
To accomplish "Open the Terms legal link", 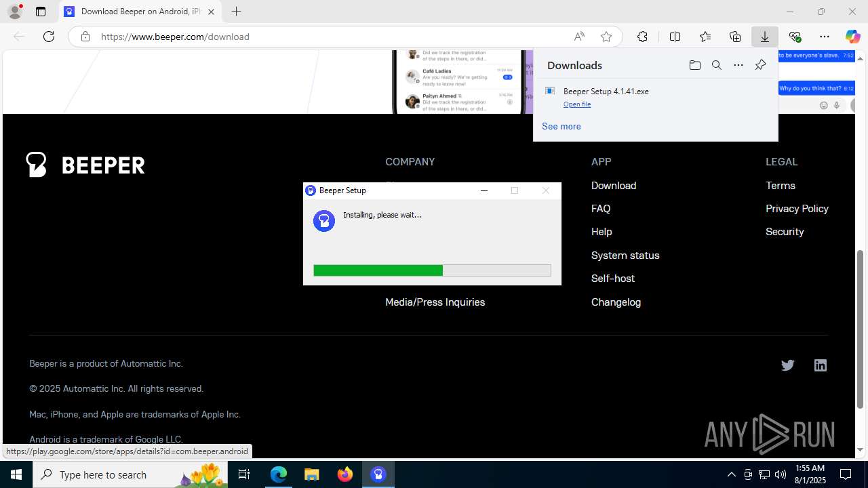I will pyautogui.click(x=781, y=186).
